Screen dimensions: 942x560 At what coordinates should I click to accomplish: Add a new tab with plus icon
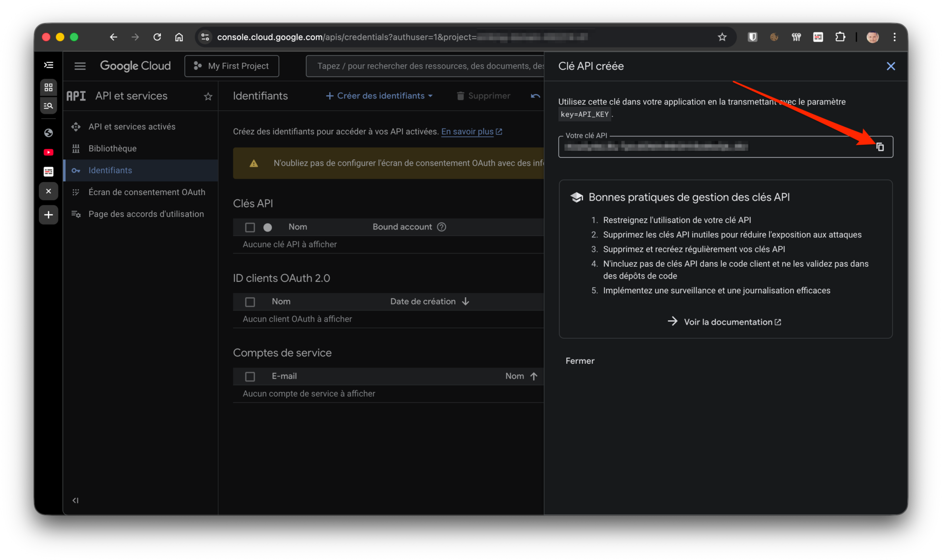(49, 215)
